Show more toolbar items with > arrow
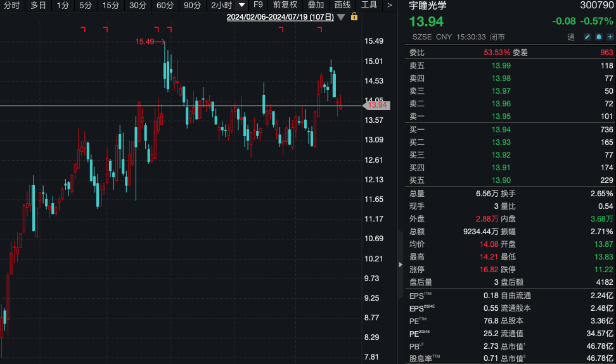 [x=390, y=5]
